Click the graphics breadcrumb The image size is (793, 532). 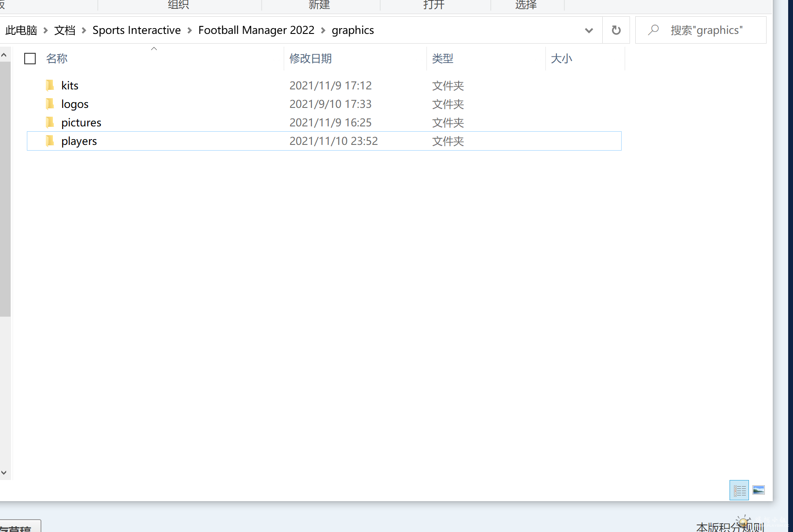click(353, 30)
